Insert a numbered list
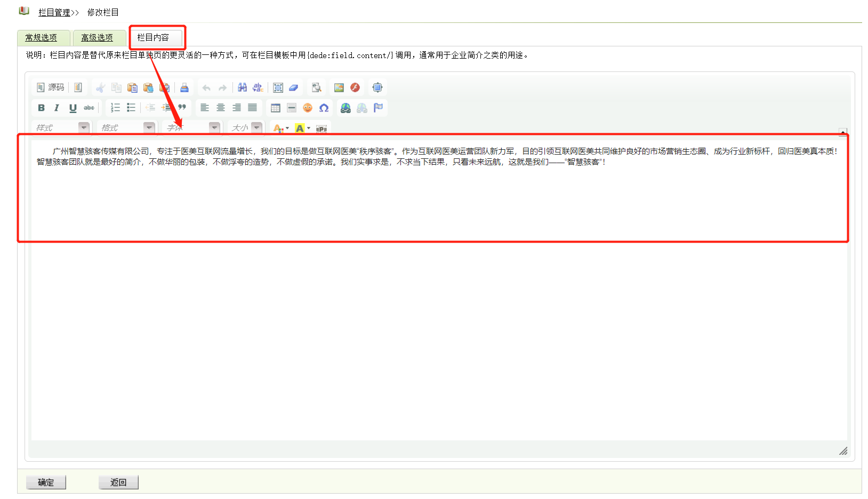The height and width of the screenshot is (499, 868). point(115,108)
